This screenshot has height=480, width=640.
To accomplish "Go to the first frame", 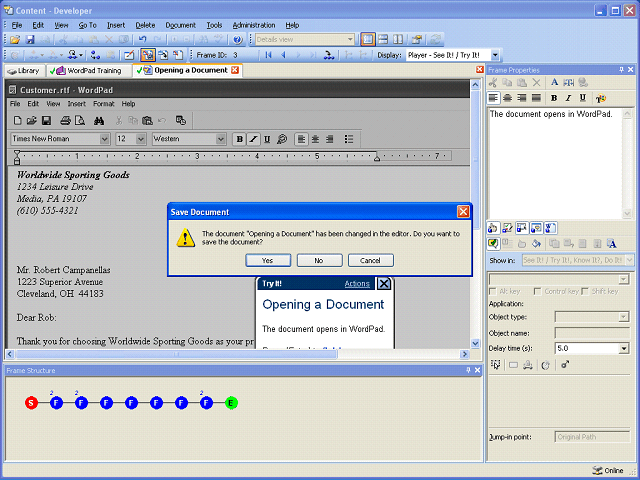I will (268, 55).
